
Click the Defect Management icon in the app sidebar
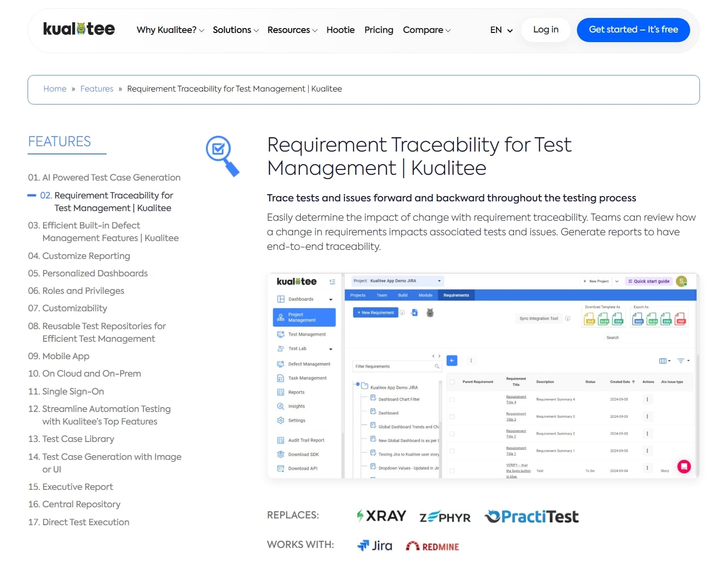click(x=280, y=364)
